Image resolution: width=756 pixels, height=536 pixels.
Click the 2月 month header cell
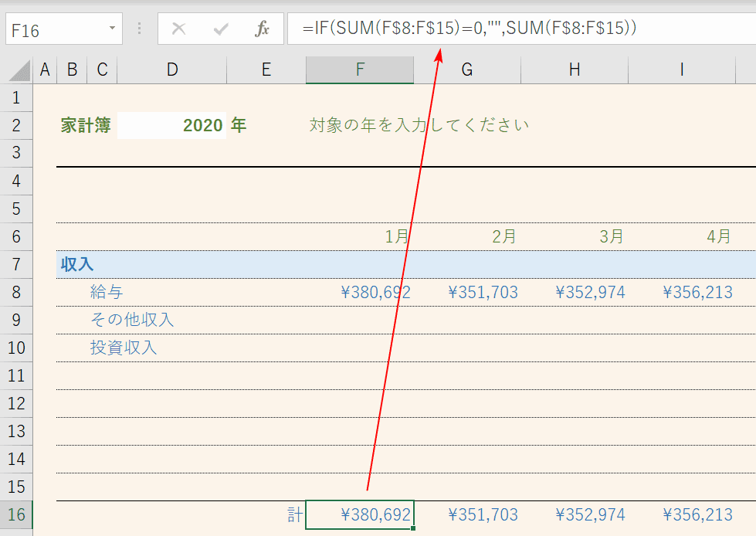click(x=467, y=236)
